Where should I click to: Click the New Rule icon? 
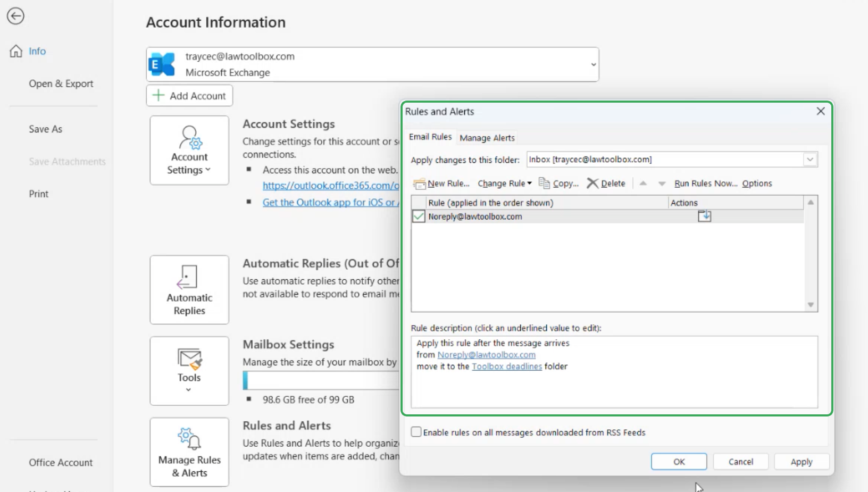[x=420, y=184]
